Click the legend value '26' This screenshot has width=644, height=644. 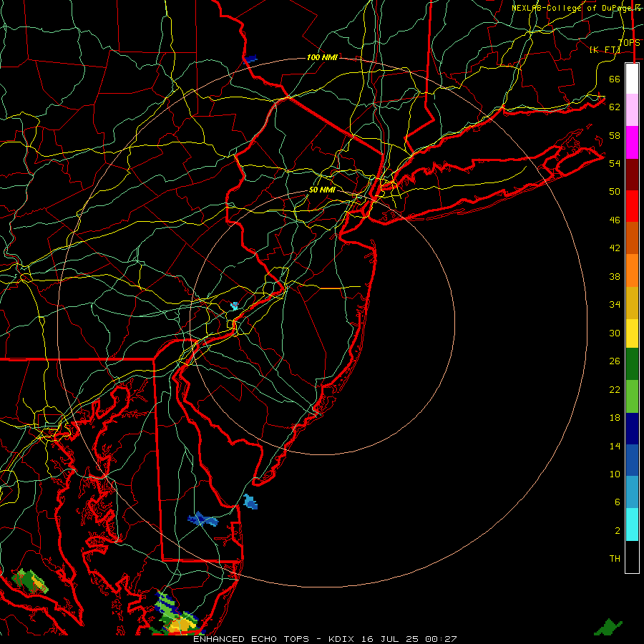coord(615,361)
